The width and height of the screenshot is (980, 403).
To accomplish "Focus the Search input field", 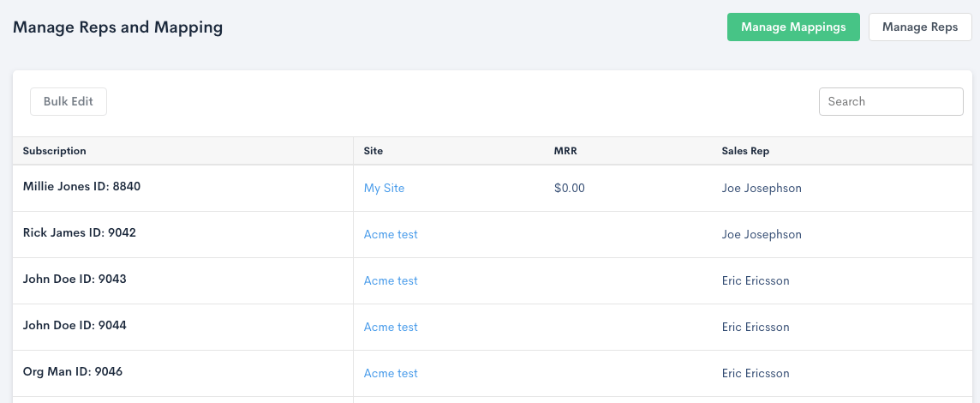I will click(891, 101).
